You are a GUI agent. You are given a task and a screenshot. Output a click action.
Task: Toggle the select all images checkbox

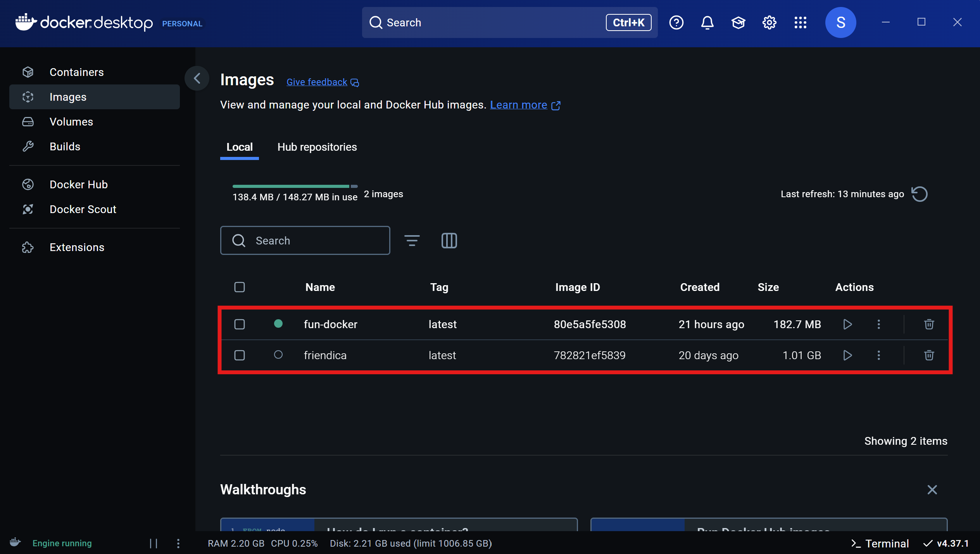click(x=240, y=287)
